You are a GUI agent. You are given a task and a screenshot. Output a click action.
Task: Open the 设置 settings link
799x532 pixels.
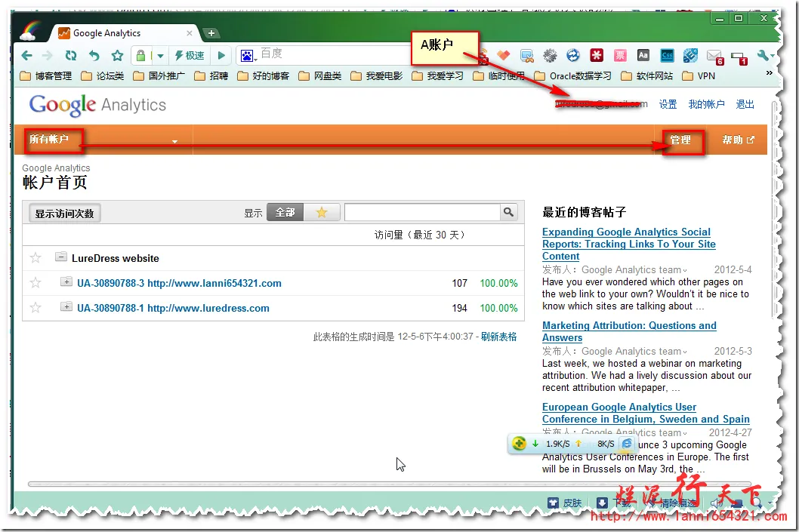coord(668,104)
